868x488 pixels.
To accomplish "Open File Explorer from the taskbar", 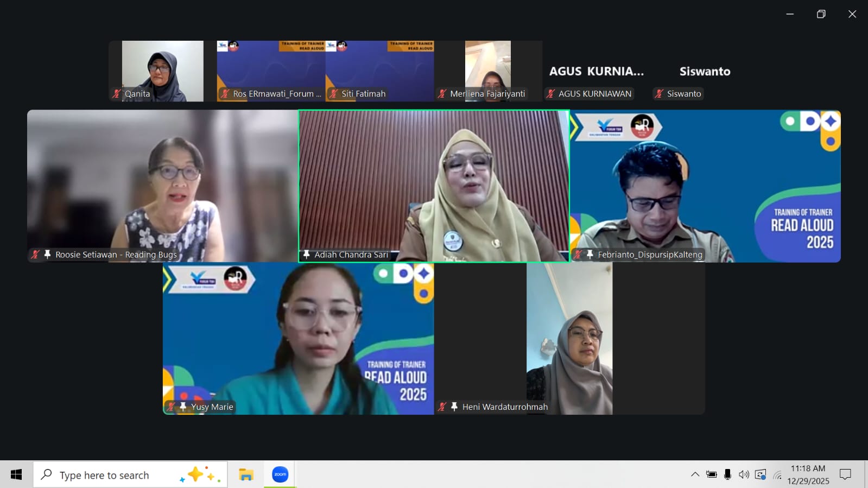I will tap(246, 474).
